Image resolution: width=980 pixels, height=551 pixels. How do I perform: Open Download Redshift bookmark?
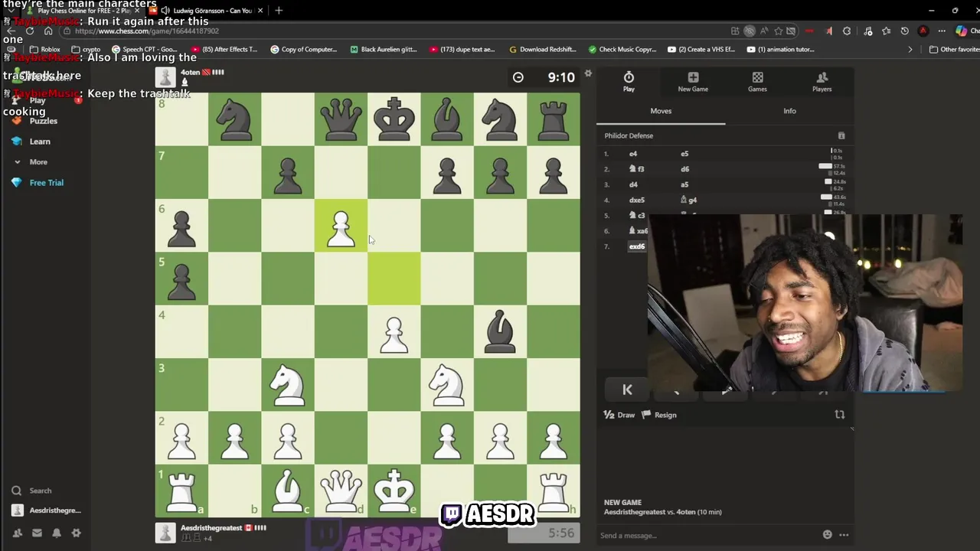542,50
